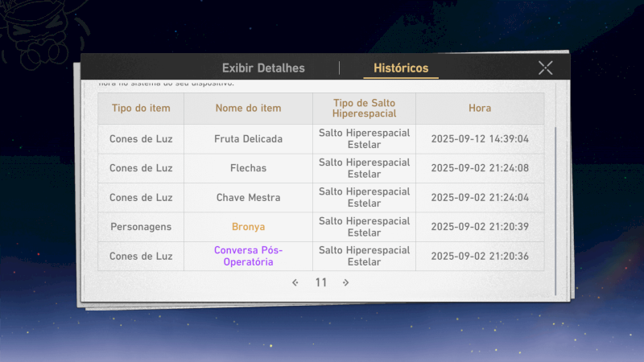Close the history dialog with the X
The height and width of the screenshot is (362, 644).
point(546,68)
